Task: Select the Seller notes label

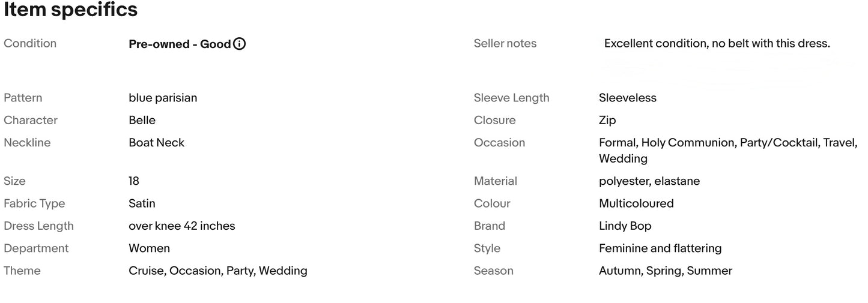Action: 505,44
